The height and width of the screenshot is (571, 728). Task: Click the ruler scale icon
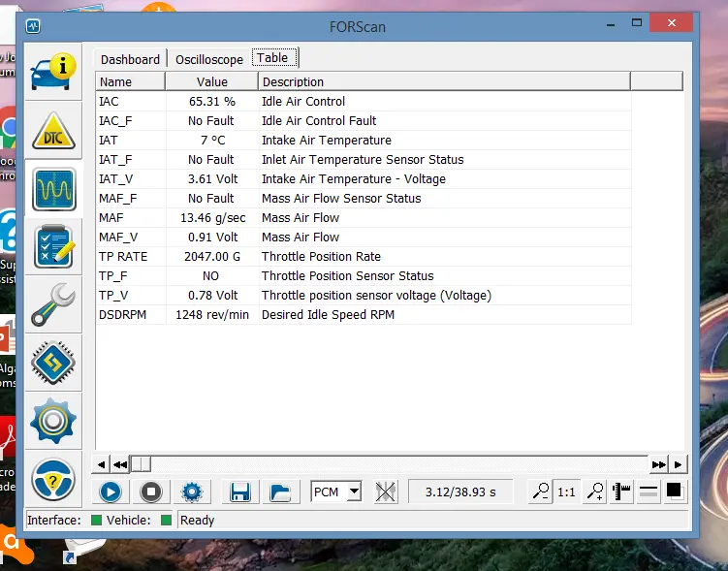621,492
